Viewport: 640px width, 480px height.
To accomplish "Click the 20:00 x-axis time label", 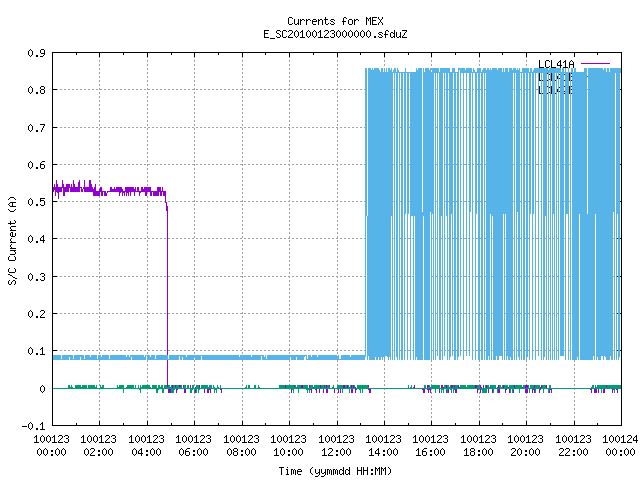I will point(525,452).
